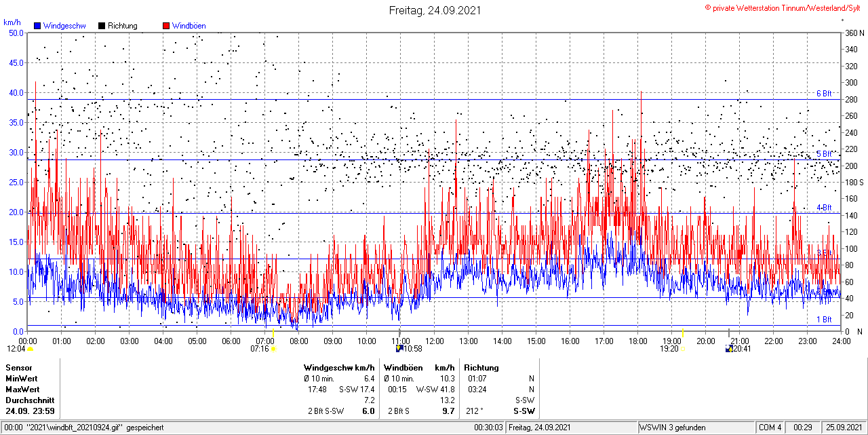Click the MinWert row label
The image size is (868, 435).
(x=22, y=378)
